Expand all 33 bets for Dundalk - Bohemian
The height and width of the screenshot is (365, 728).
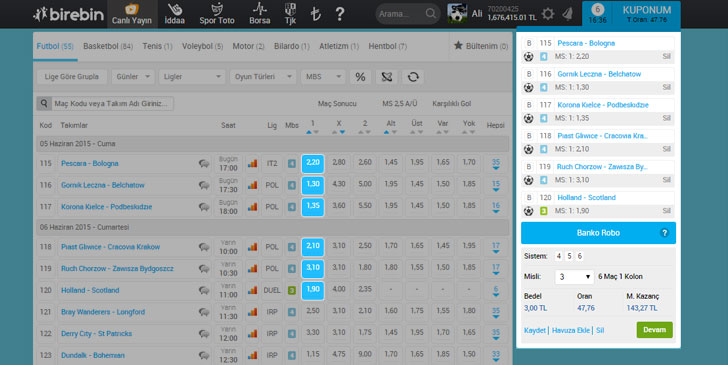coord(496,355)
